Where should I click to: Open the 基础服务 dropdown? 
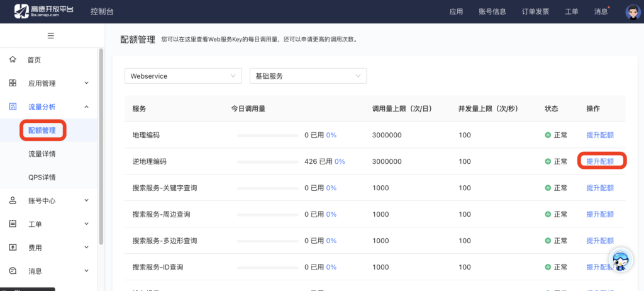[x=308, y=76]
